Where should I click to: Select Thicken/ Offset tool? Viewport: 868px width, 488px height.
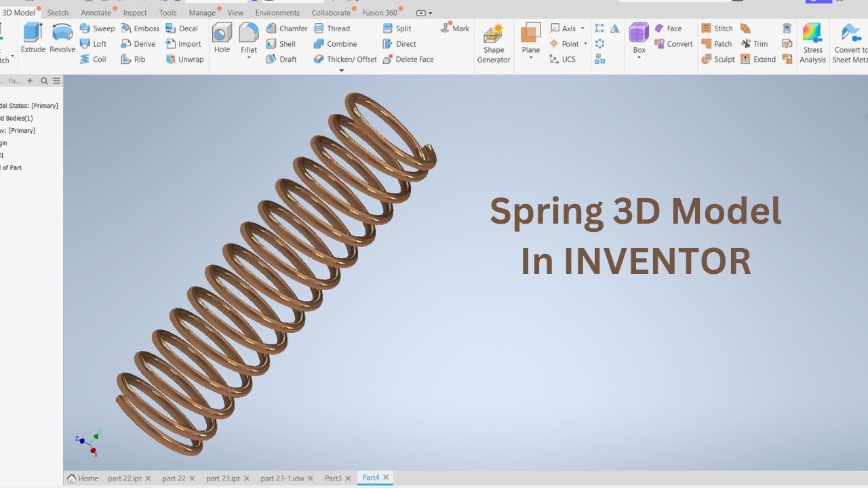345,60
